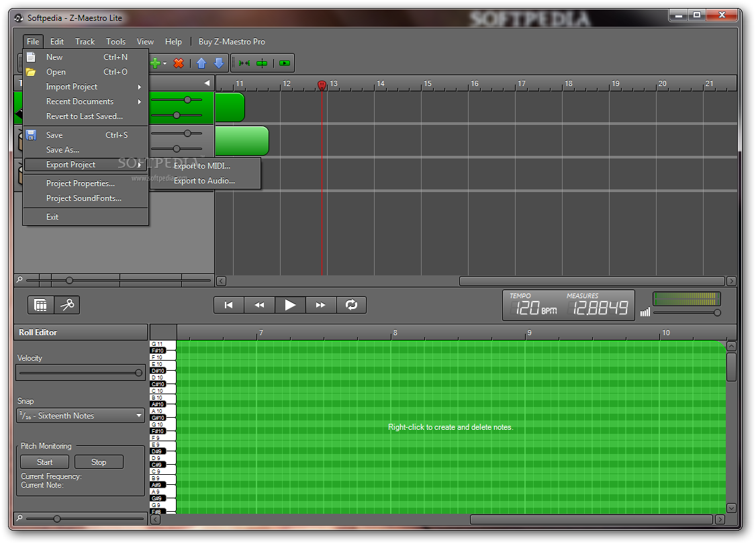
Task: Open the Add Track dropdown arrow
Action: 165,63
